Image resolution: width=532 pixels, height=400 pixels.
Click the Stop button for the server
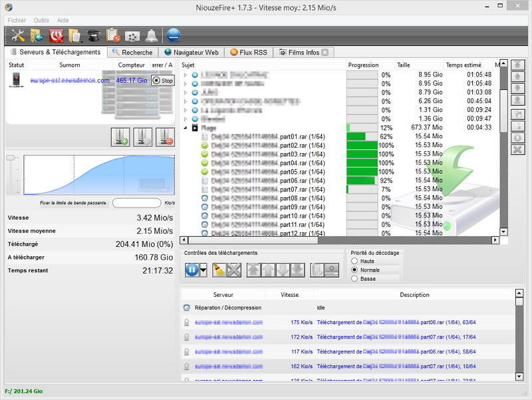click(x=162, y=81)
